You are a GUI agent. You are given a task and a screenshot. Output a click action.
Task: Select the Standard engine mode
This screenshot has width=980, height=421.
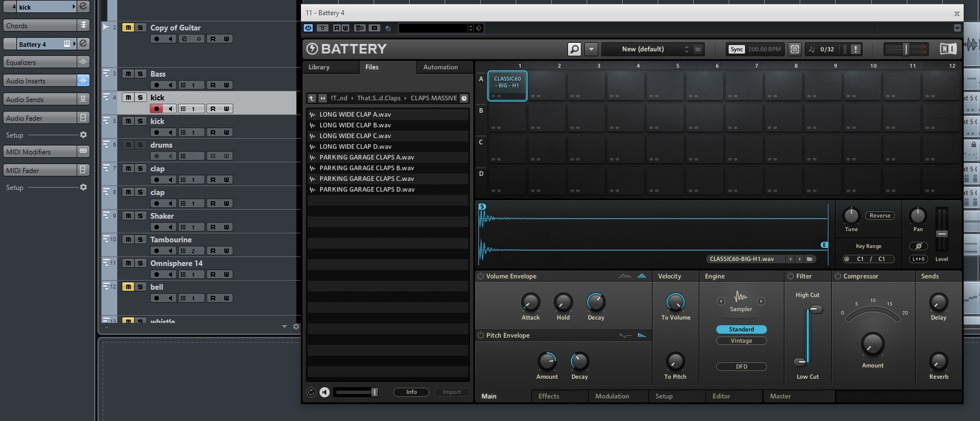coord(741,330)
